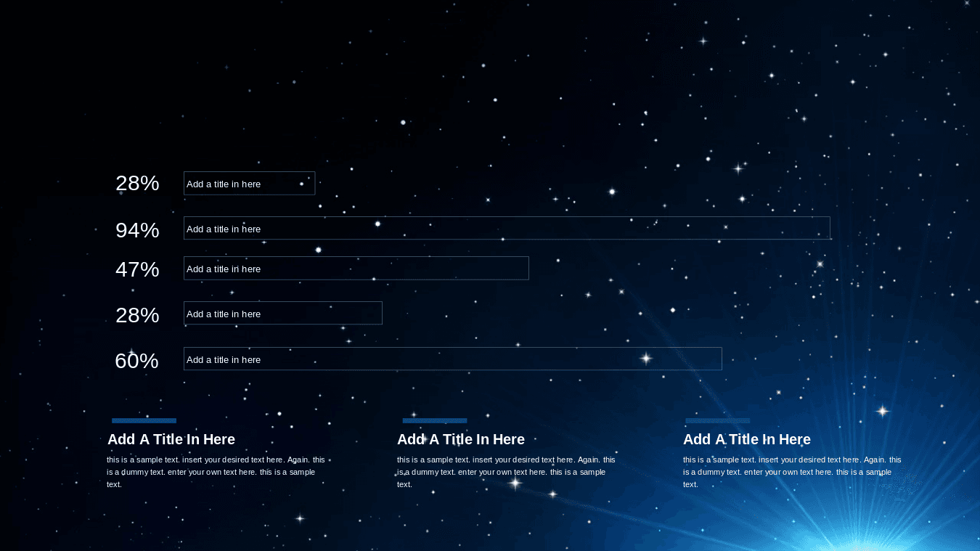Click the longest bar next to 94%

(x=507, y=228)
